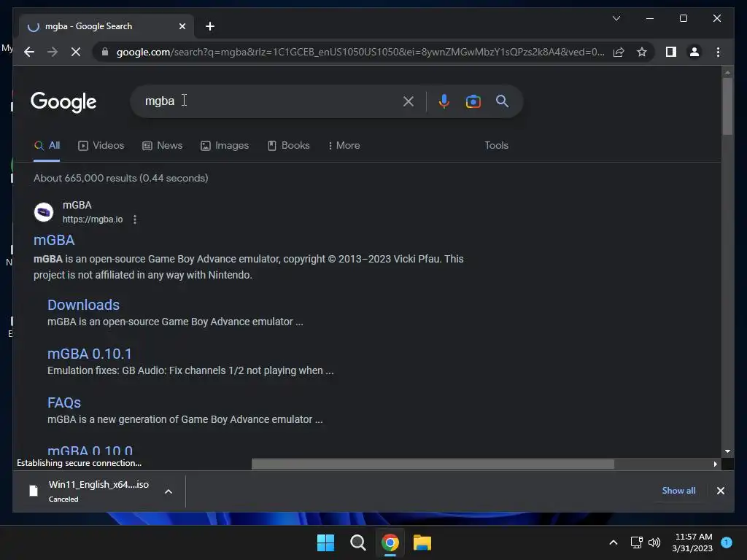
Task: Show hidden system tray icons
Action: 614,542
